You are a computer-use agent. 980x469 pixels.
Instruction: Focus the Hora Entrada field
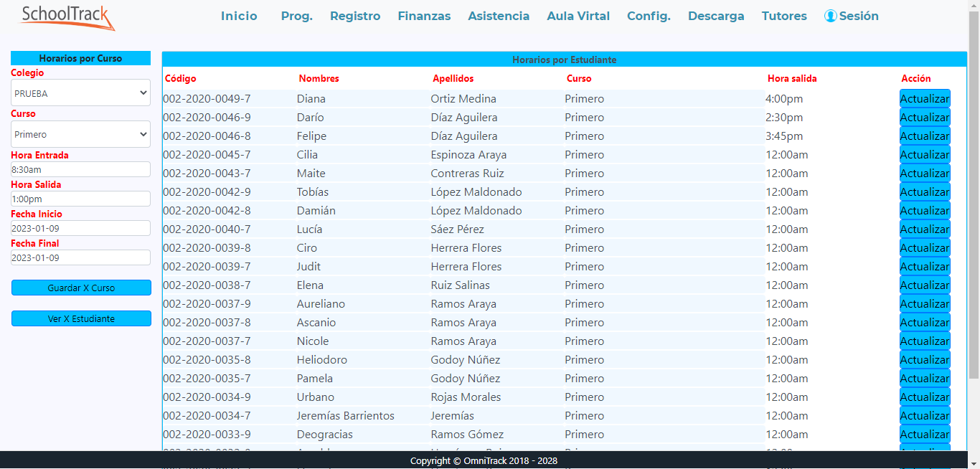click(x=80, y=169)
